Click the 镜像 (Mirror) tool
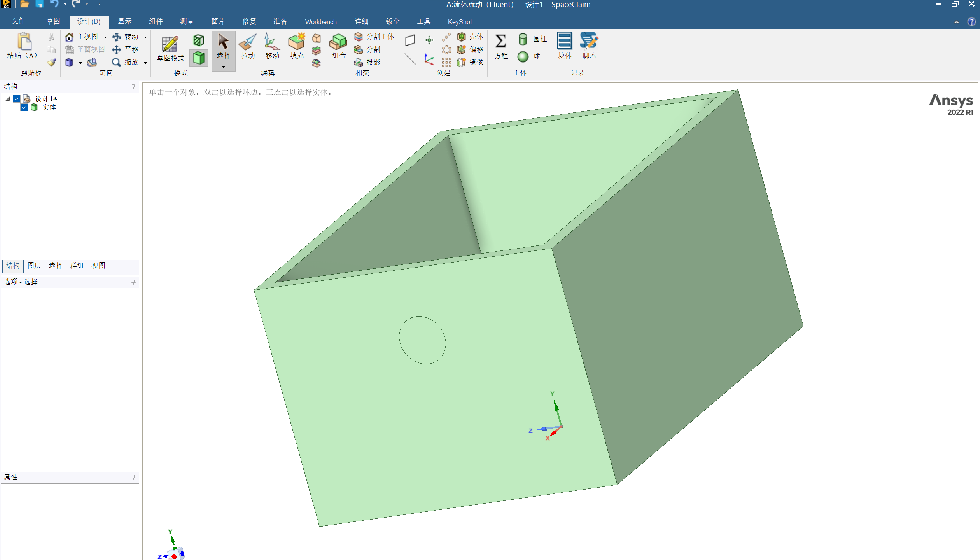Image resolution: width=980 pixels, height=560 pixels. pyautogui.click(x=470, y=62)
